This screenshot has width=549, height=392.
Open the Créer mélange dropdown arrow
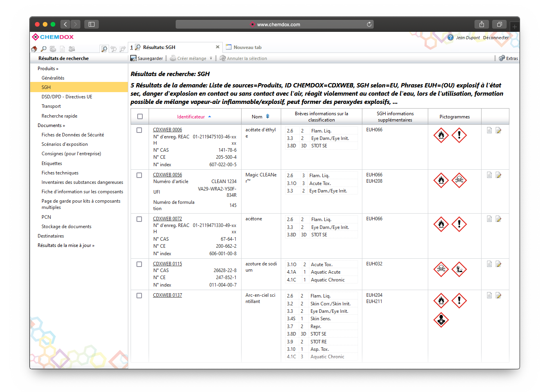[x=211, y=58]
